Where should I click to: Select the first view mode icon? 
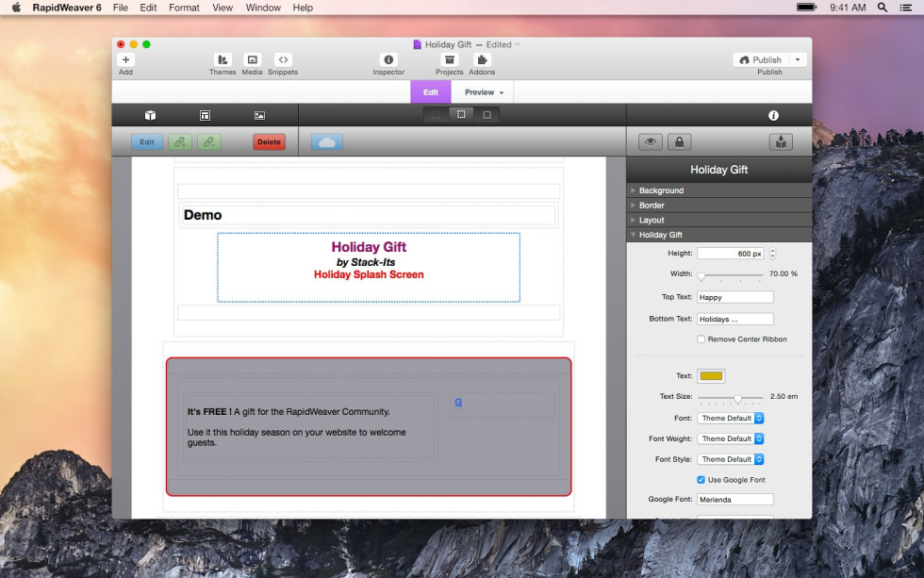click(436, 115)
